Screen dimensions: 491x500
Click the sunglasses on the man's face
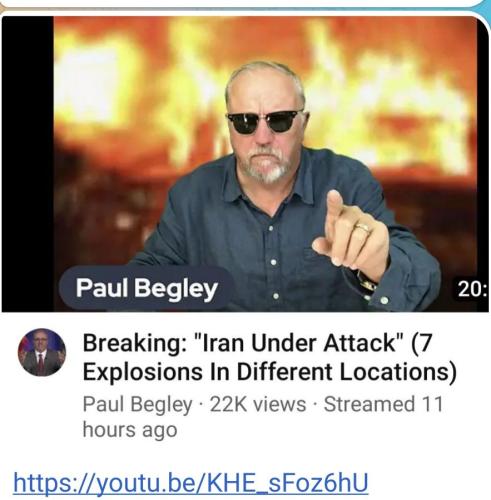coord(265,122)
